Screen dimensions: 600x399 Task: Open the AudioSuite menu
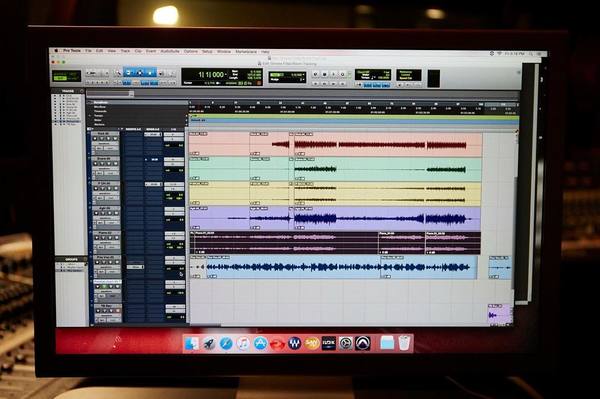click(x=170, y=51)
